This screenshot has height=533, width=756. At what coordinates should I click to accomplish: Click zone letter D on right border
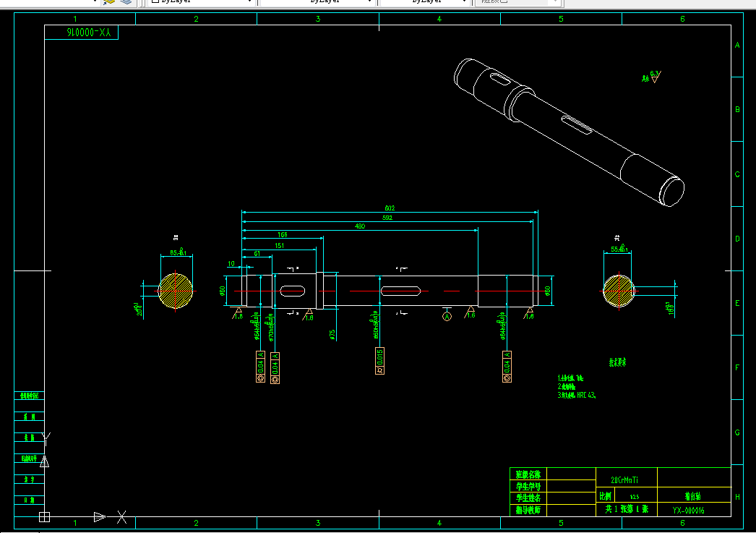tap(737, 239)
